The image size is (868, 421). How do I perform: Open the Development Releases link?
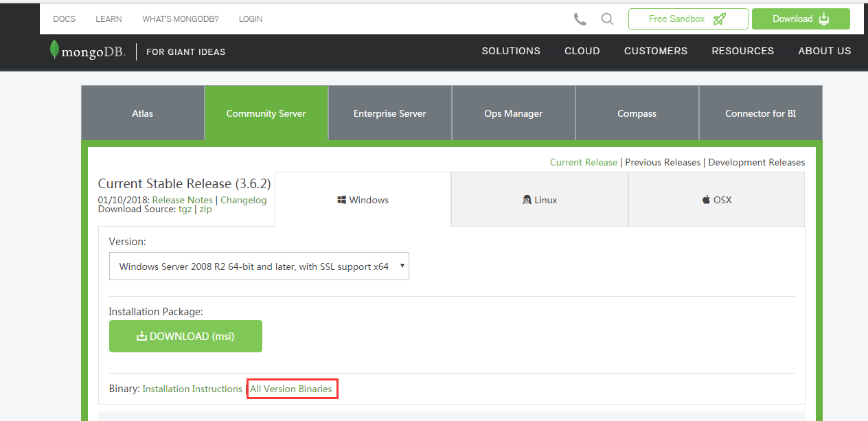[757, 163]
